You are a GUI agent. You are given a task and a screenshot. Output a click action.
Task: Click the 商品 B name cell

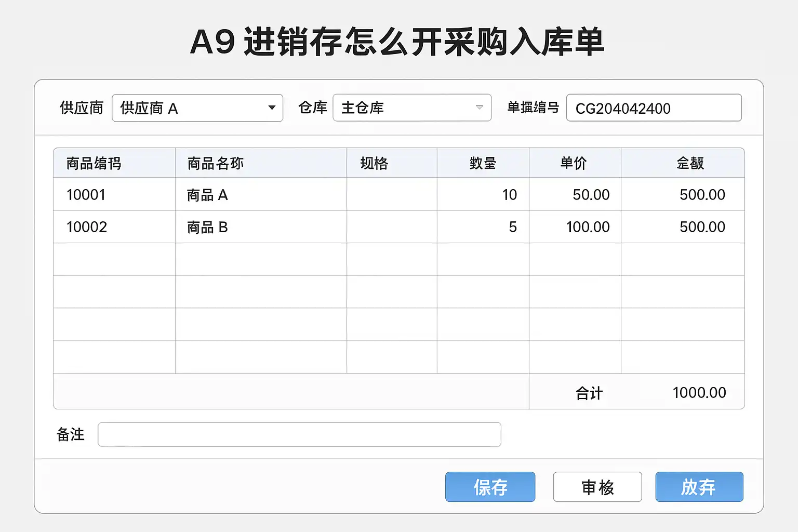(x=261, y=227)
